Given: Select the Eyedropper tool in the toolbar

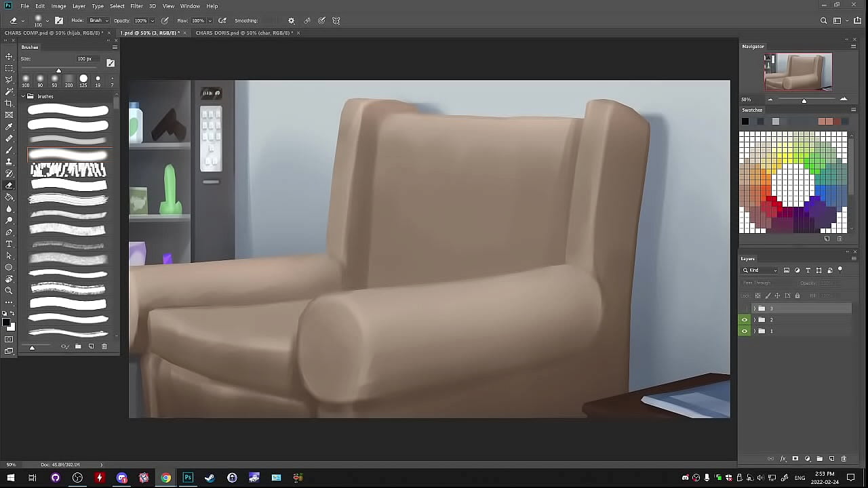Looking at the screenshot, I should [9, 127].
